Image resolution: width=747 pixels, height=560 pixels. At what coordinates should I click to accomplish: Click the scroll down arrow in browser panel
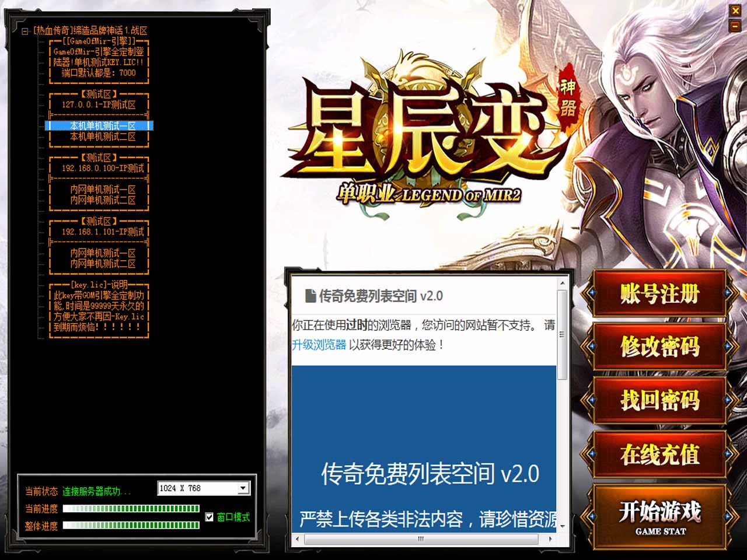tap(562, 526)
